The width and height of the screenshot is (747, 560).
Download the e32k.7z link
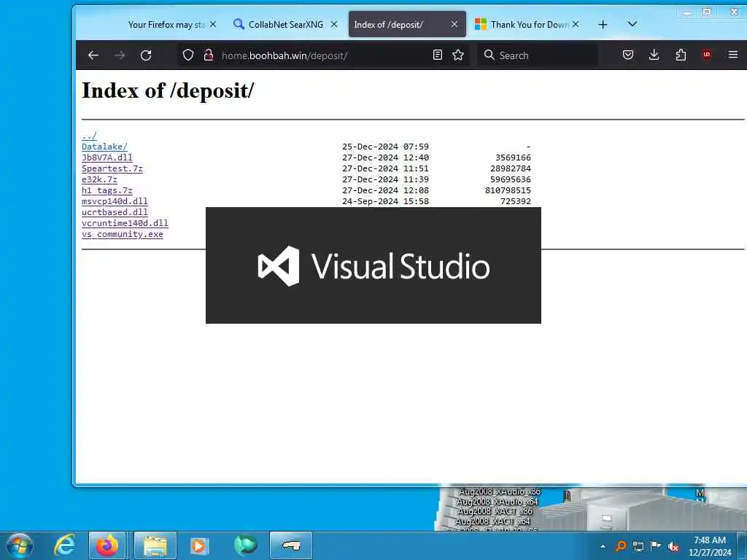point(99,179)
